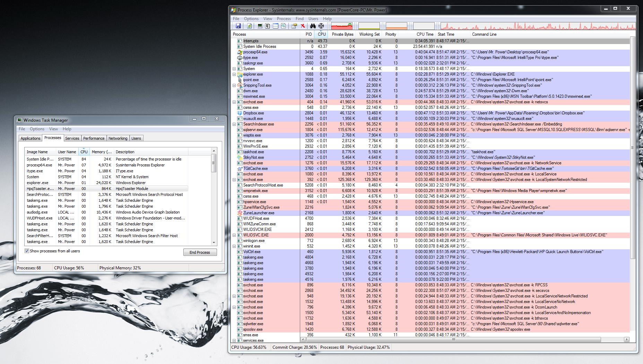Click the binoculars Find Handle icon

pyautogui.click(x=313, y=26)
